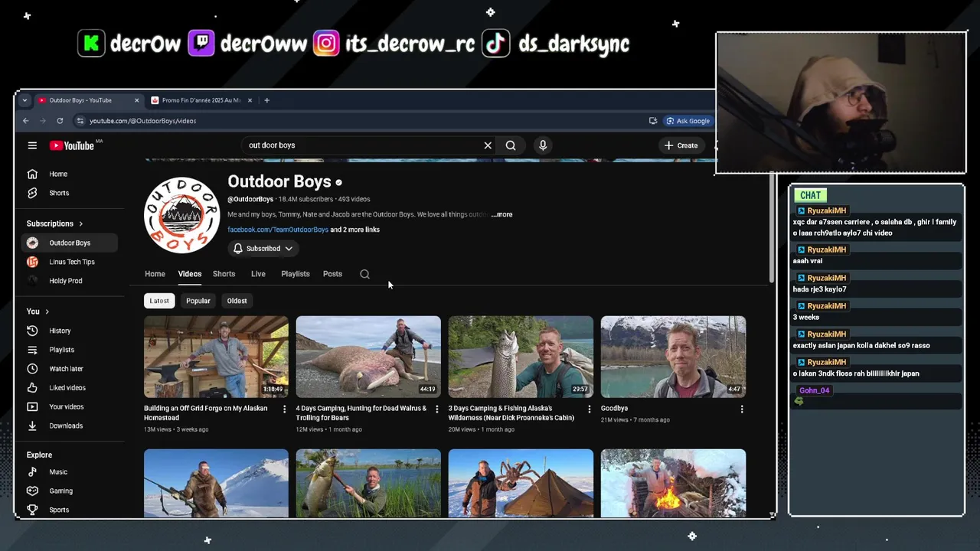This screenshot has height=551, width=980.
Task: Search within the channel using magnifier icon
Action: tap(364, 274)
